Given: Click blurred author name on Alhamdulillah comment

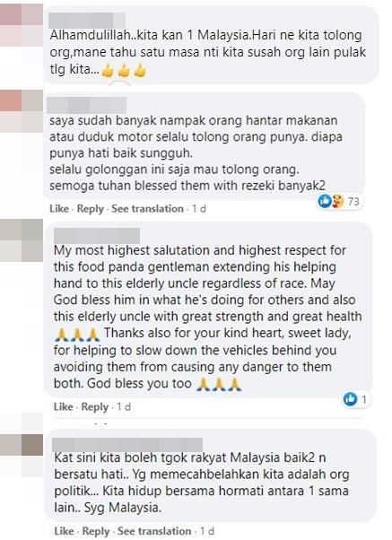Looking at the screenshot, I should 87,21.
